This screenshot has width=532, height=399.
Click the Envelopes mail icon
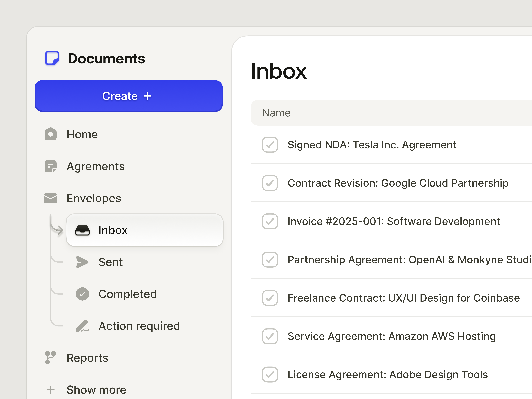coord(51,198)
